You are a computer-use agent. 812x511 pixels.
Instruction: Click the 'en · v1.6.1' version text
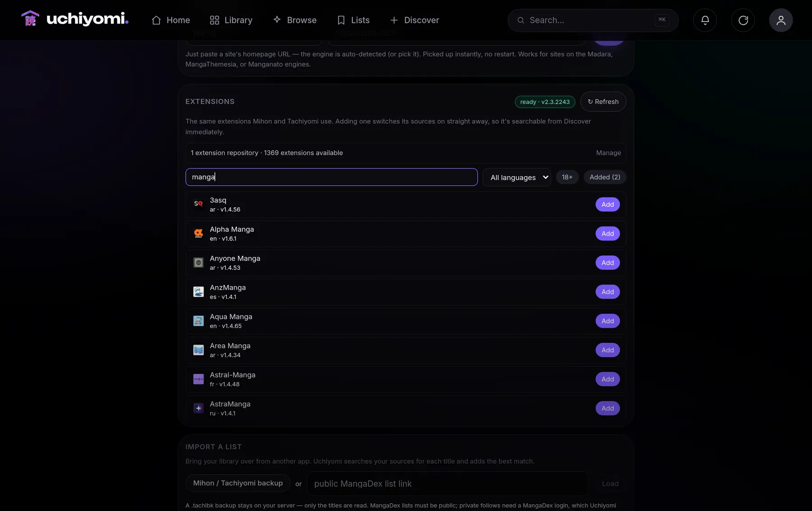[223, 239]
